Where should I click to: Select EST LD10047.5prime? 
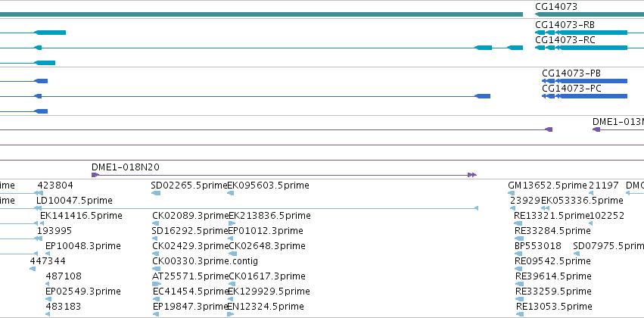coord(74,201)
